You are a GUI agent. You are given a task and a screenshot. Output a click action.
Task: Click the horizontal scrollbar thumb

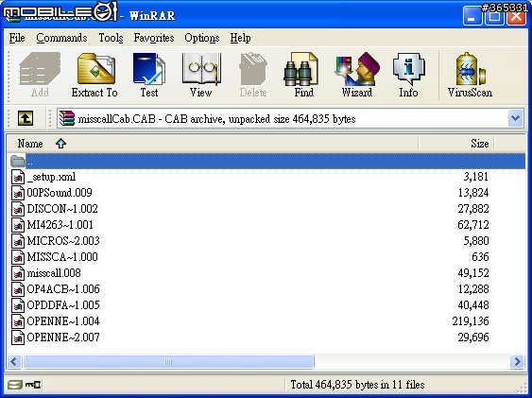tap(168, 361)
